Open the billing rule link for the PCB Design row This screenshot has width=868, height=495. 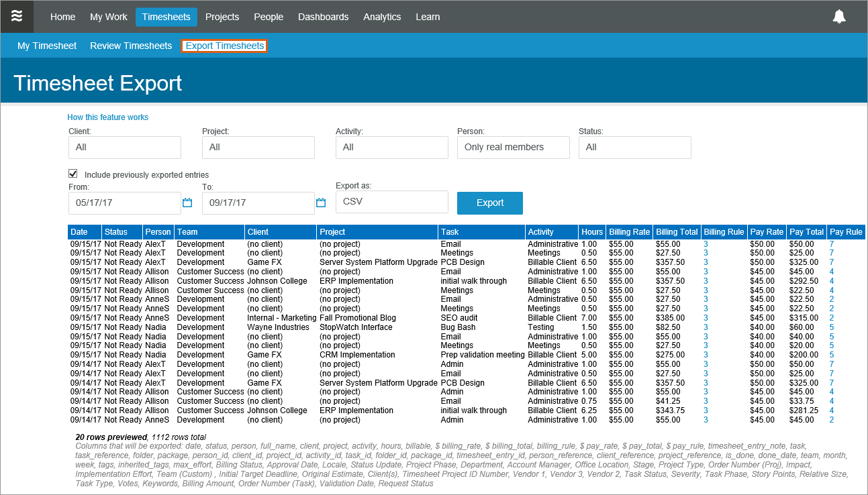pyautogui.click(x=706, y=262)
